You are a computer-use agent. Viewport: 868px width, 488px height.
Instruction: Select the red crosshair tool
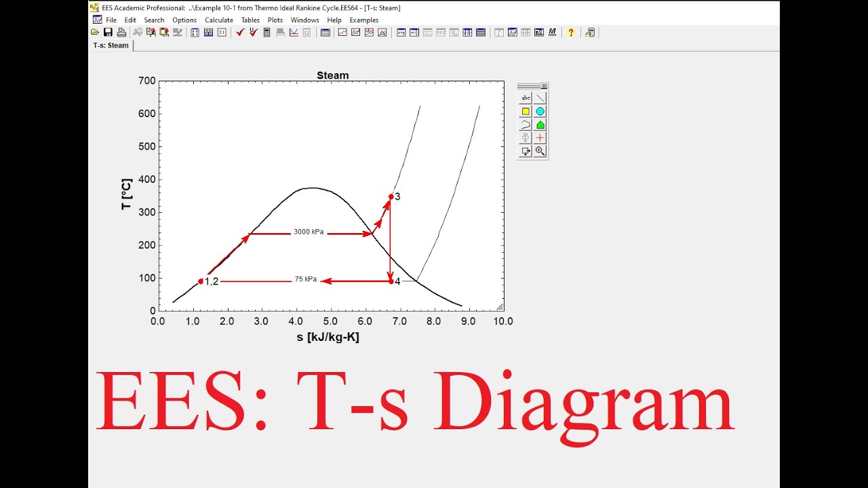click(540, 138)
